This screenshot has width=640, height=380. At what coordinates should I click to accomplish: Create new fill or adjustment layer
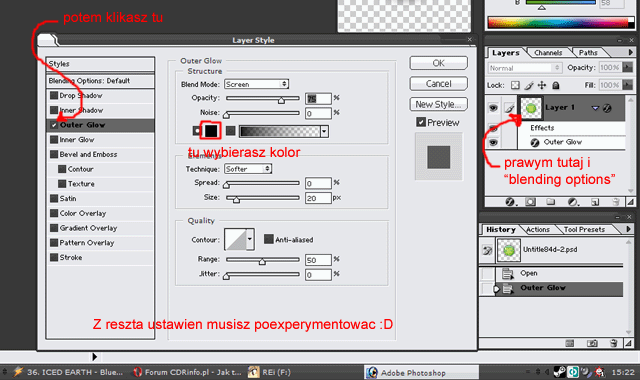pos(573,202)
